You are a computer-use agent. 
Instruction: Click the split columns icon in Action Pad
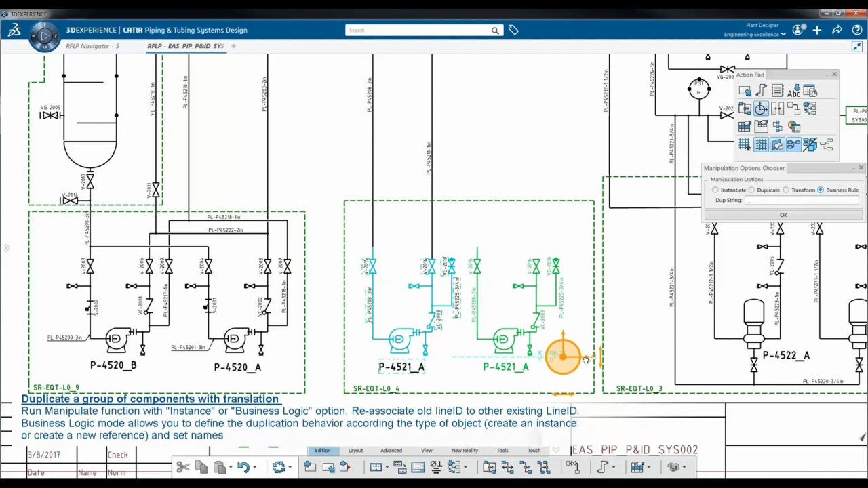[777, 108]
